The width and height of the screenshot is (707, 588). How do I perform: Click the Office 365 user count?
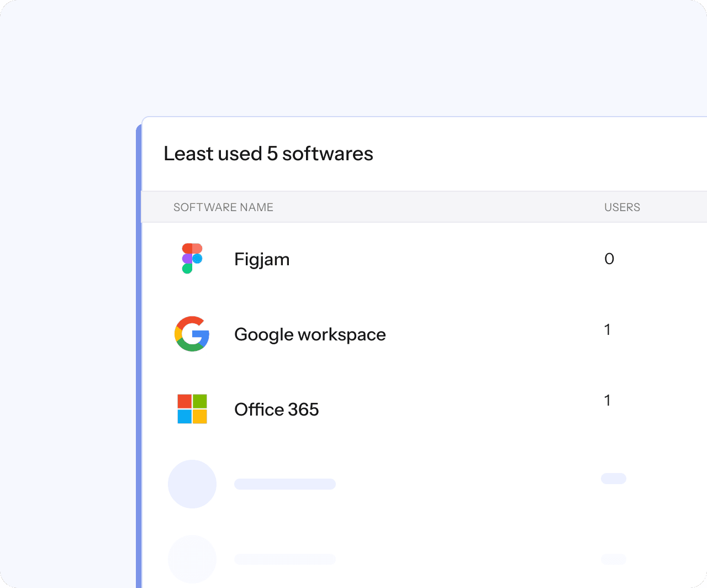point(608,401)
